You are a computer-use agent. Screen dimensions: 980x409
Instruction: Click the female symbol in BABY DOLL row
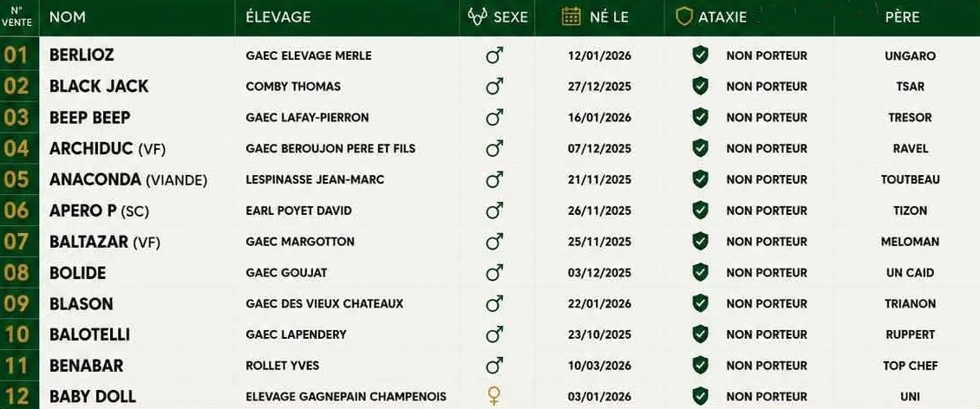(x=494, y=397)
